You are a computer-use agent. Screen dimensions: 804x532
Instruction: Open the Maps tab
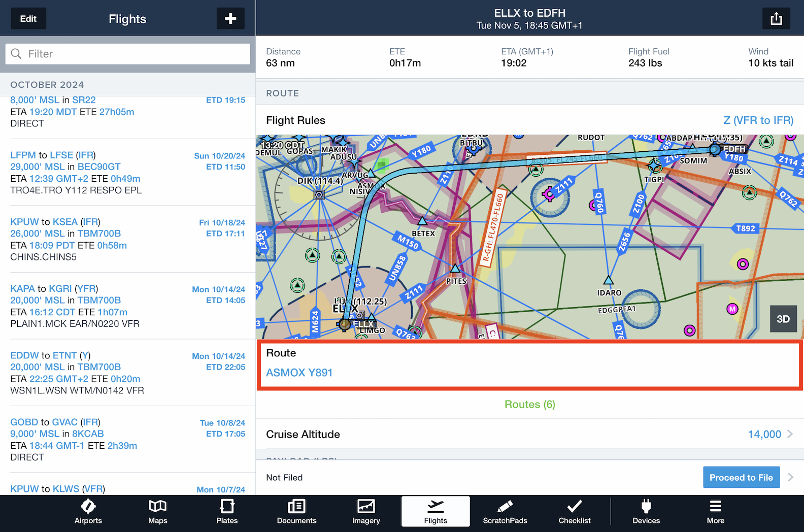[157, 512]
